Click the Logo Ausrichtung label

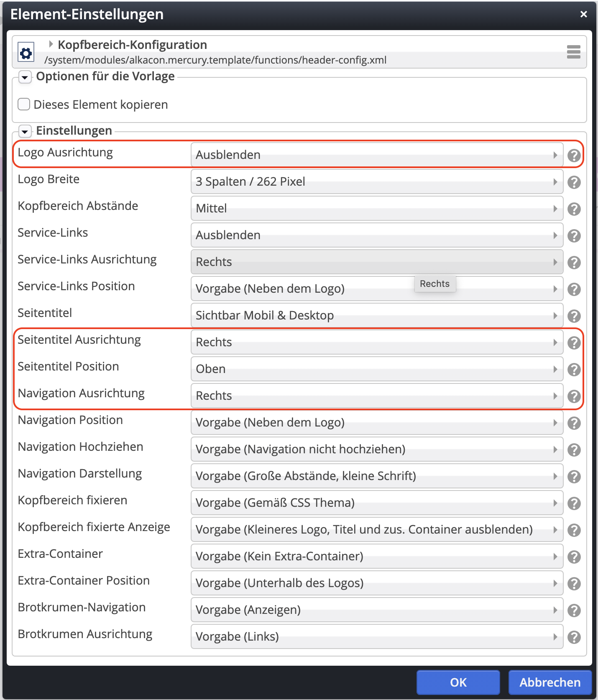[x=65, y=153]
